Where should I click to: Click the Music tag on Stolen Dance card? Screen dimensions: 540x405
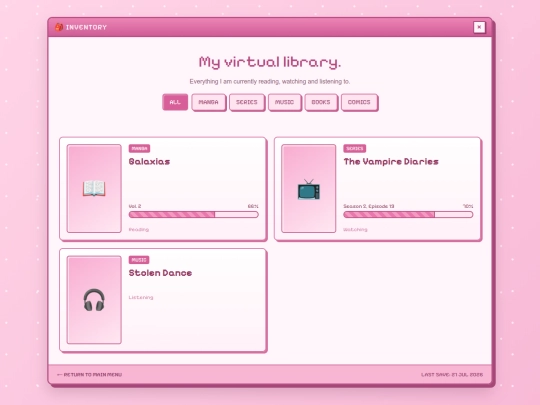(x=139, y=260)
